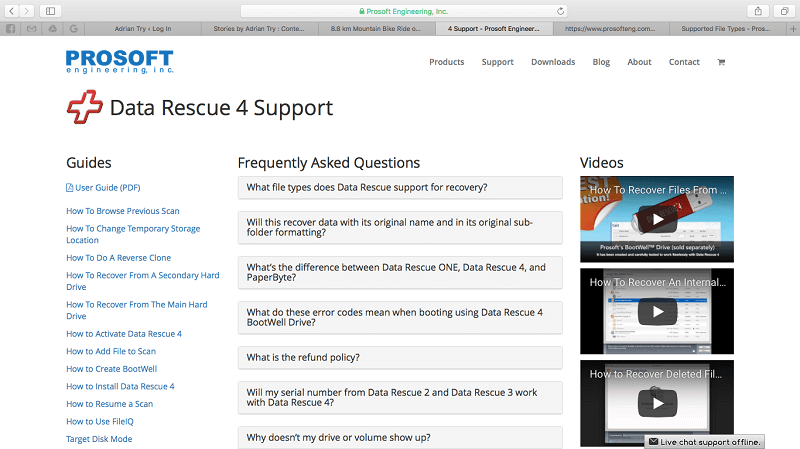Click the red cross Data Rescue icon

click(85, 107)
